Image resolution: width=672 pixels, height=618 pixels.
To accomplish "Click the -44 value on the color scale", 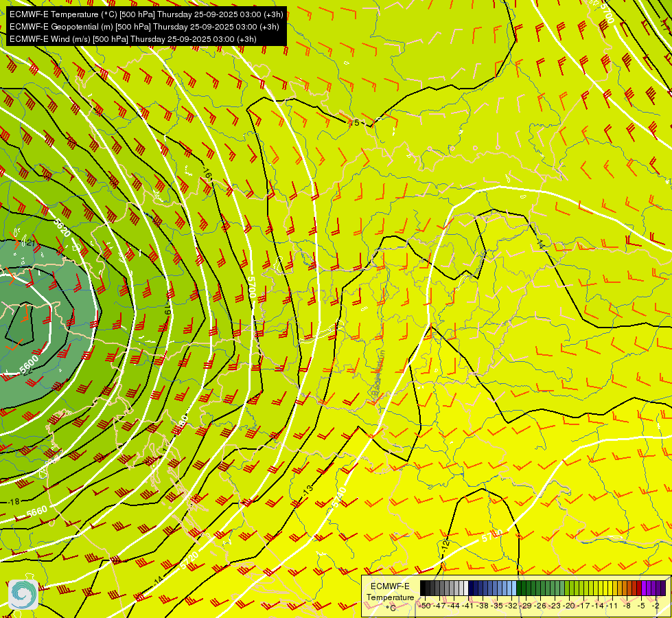I will 454,606.
